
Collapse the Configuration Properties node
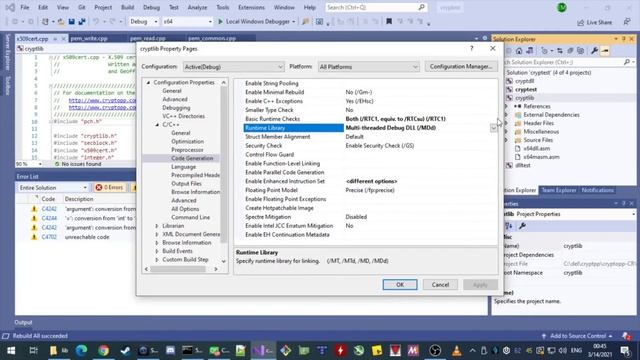[x=148, y=82]
